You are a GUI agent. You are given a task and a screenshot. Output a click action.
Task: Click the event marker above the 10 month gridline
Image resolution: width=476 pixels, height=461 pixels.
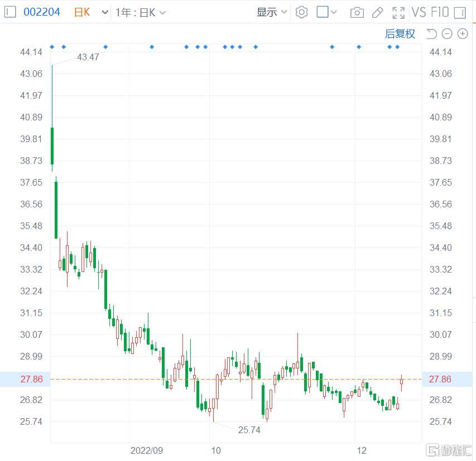(205, 47)
